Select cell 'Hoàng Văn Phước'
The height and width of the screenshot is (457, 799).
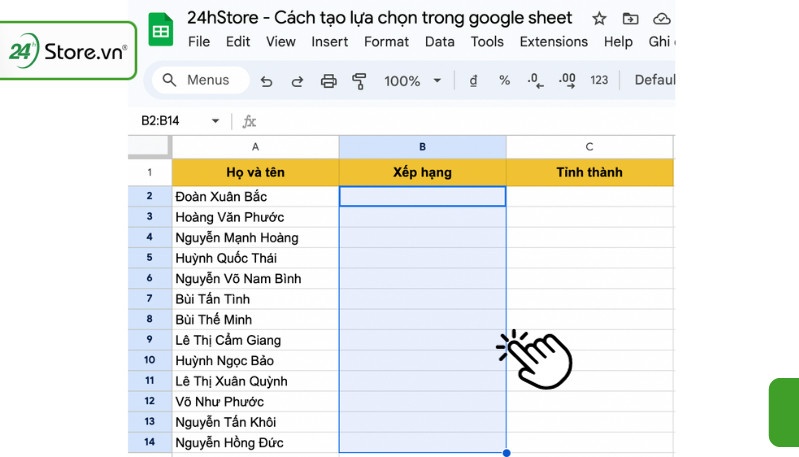pyautogui.click(x=255, y=217)
